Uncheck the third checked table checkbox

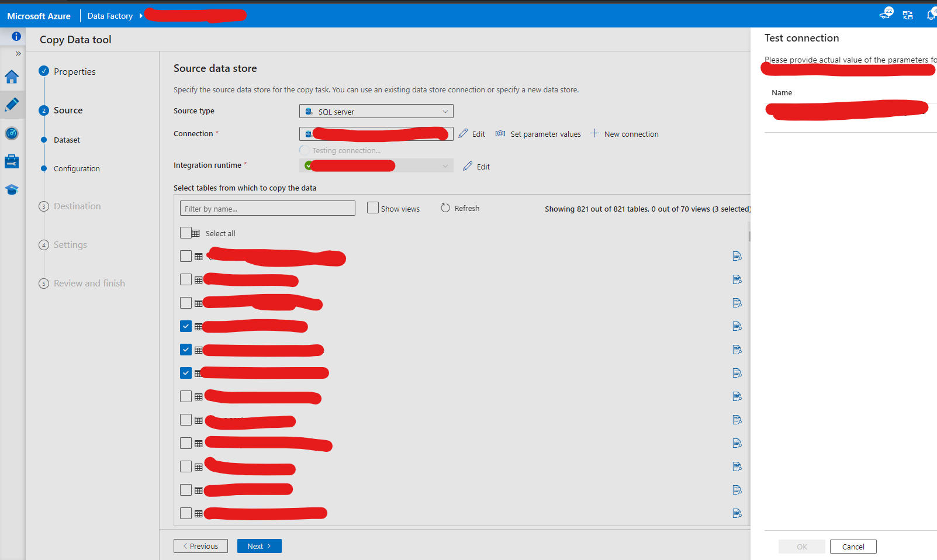(186, 373)
